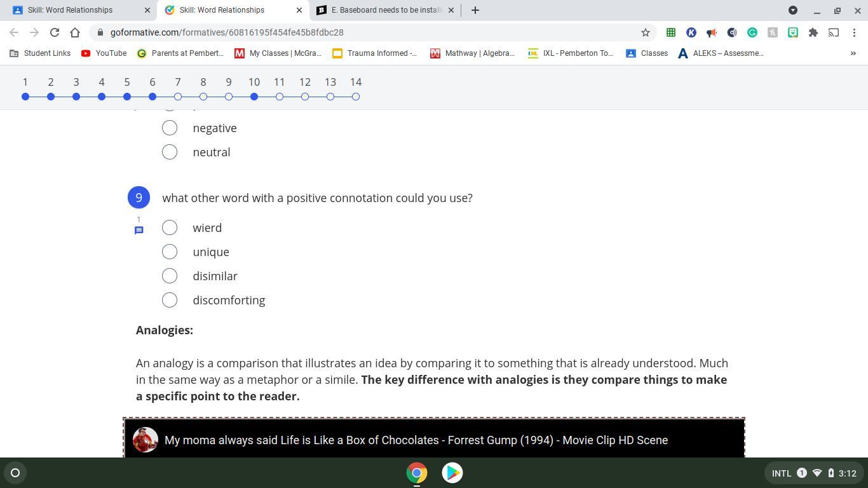
Task: Open the Mathway Algebra bookmark
Action: click(473, 53)
